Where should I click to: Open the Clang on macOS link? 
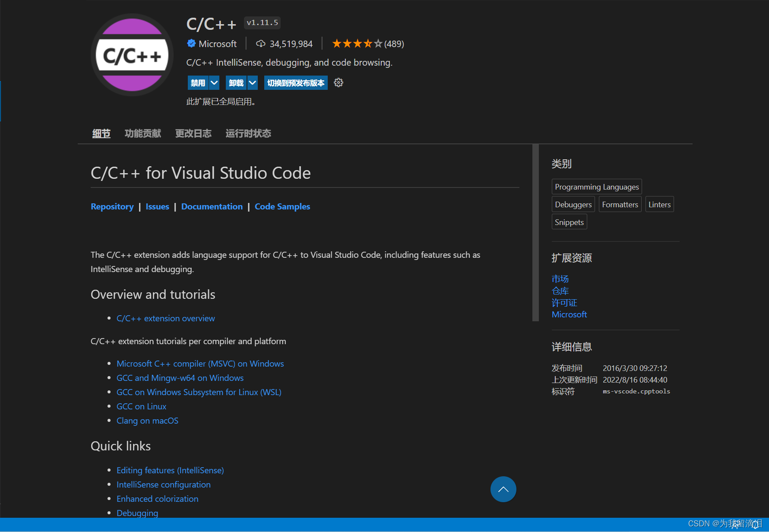click(147, 421)
